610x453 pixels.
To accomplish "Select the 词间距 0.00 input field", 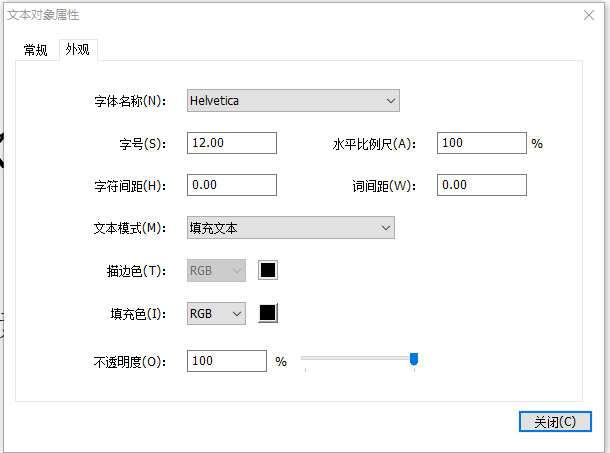I will pyautogui.click(x=481, y=185).
